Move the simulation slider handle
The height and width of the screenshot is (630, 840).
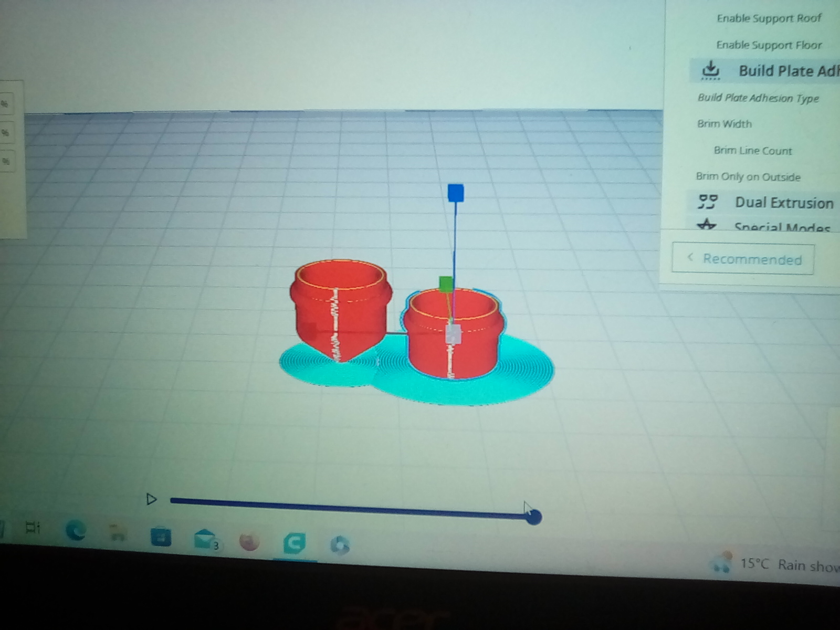[533, 517]
